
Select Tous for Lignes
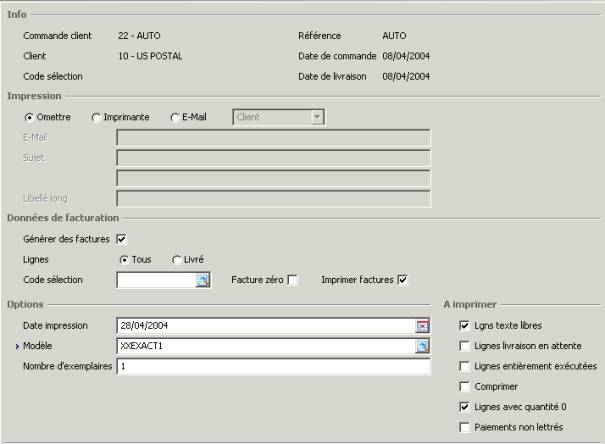(x=125, y=260)
